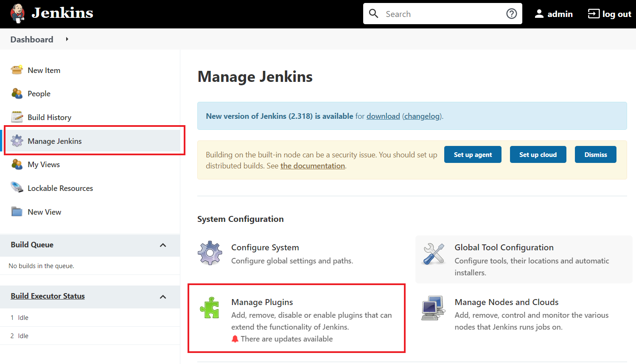Click the Lockable Resources icon

click(17, 188)
